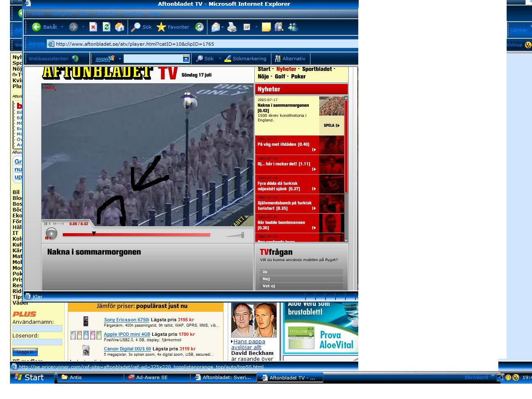Go to the home page icon
This screenshot has width=532, height=399.
coord(120,27)
